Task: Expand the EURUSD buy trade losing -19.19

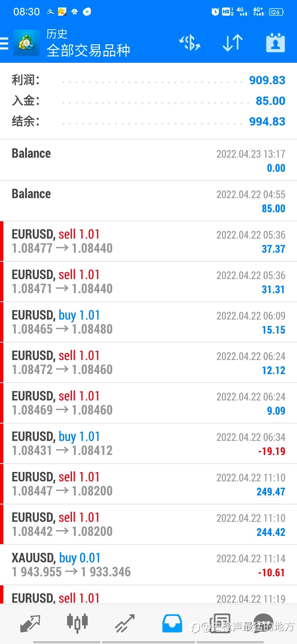Action: tap(148, 443)
